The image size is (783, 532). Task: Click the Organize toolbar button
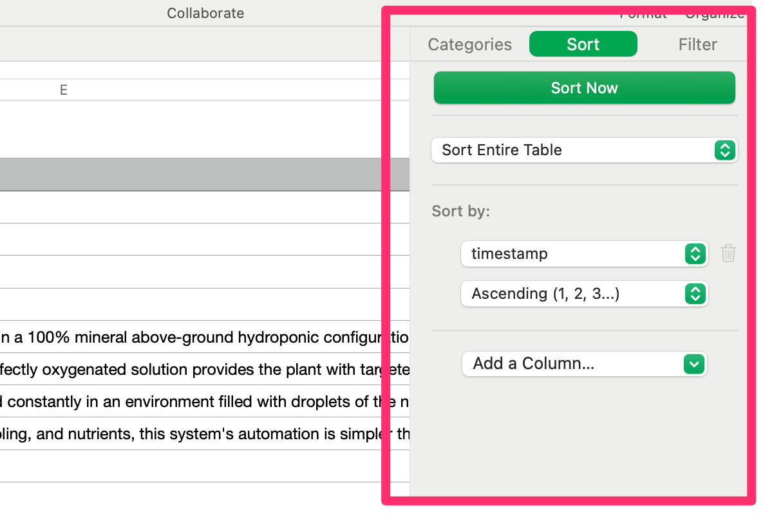pos(715,14)
